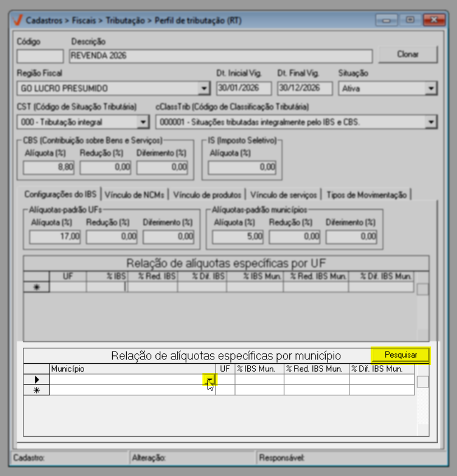457x476 pixels.
Task: Click the vertical scrollbar of the município grid
Action: tap(423, 400)
